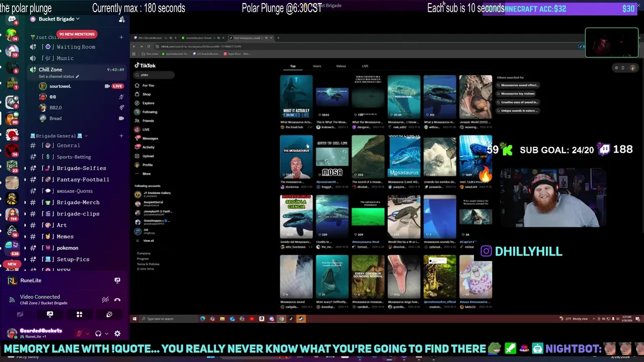Viewport: 644px width, 362px height.
Task: Create channel in Brigade General category
Action: tap(121, 136)
